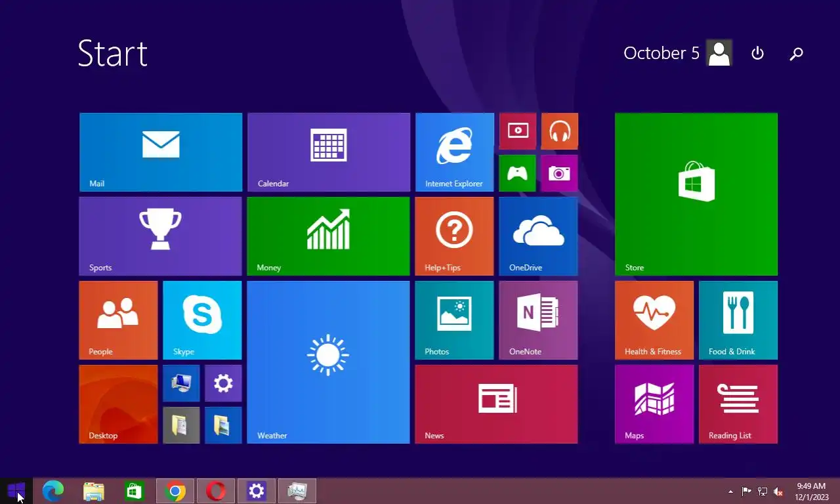Open the large Store tile
This screenshot has height=504, width=840.
696,194
